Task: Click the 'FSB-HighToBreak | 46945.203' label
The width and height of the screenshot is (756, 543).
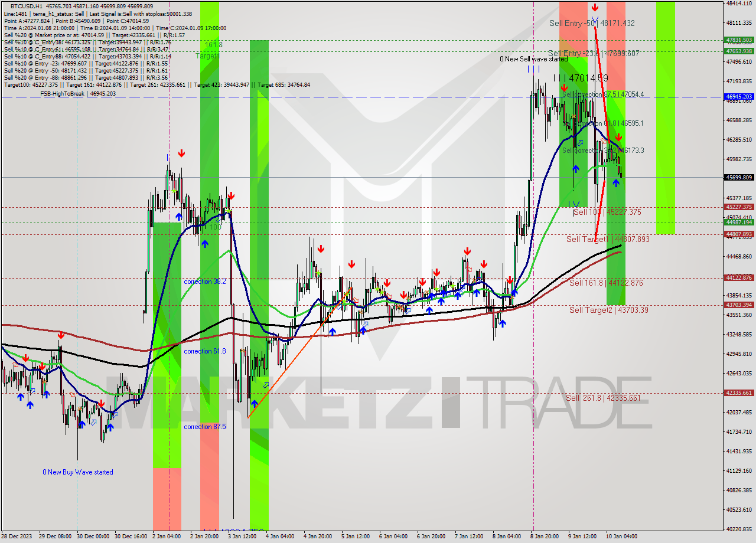Action: click(x=78, y=93)
